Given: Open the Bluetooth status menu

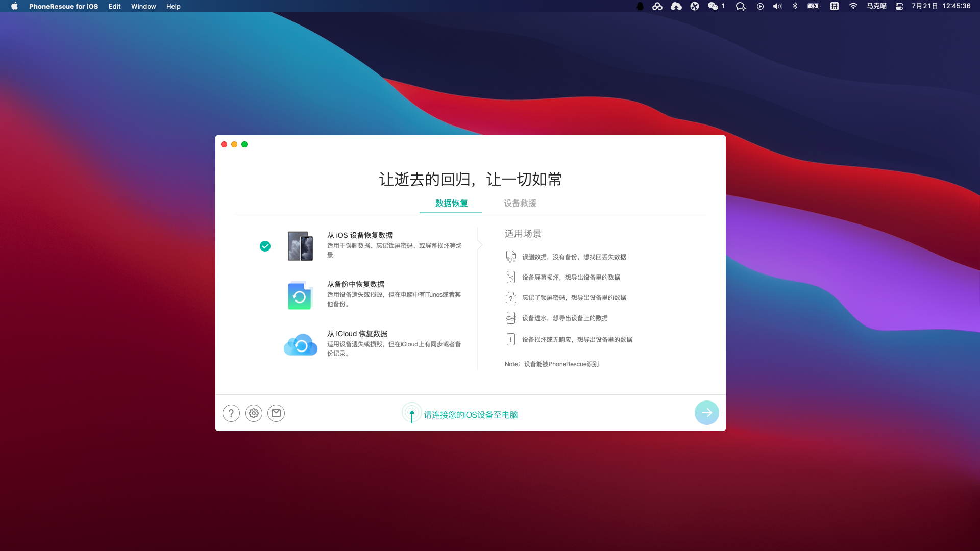Looking at the screenshot, I should 795,6.
